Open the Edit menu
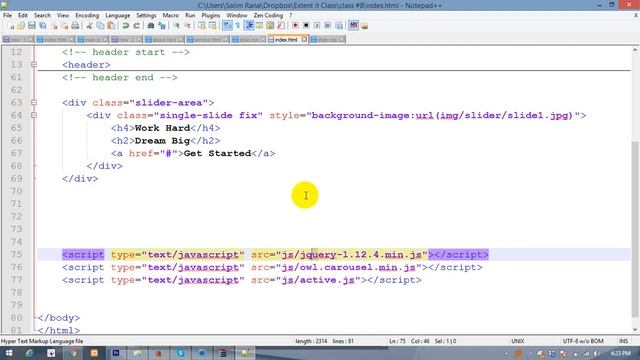640x360 pixels. click(x=23, y=16)
